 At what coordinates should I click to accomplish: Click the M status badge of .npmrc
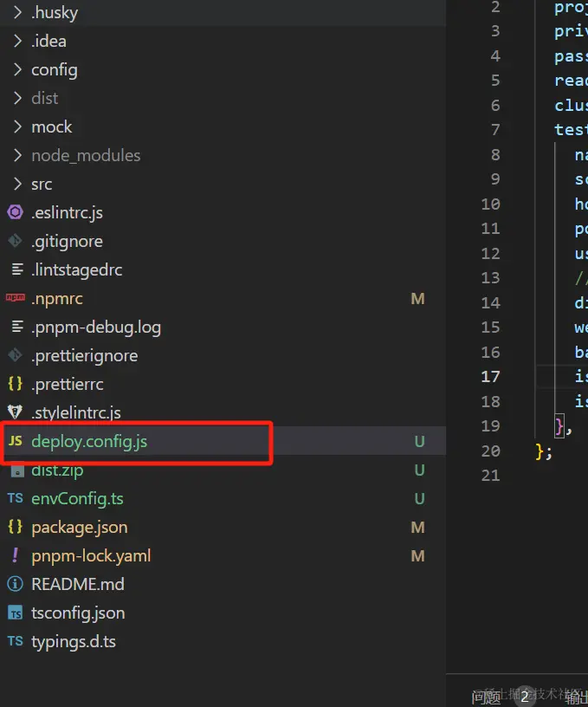coord(417,299)
